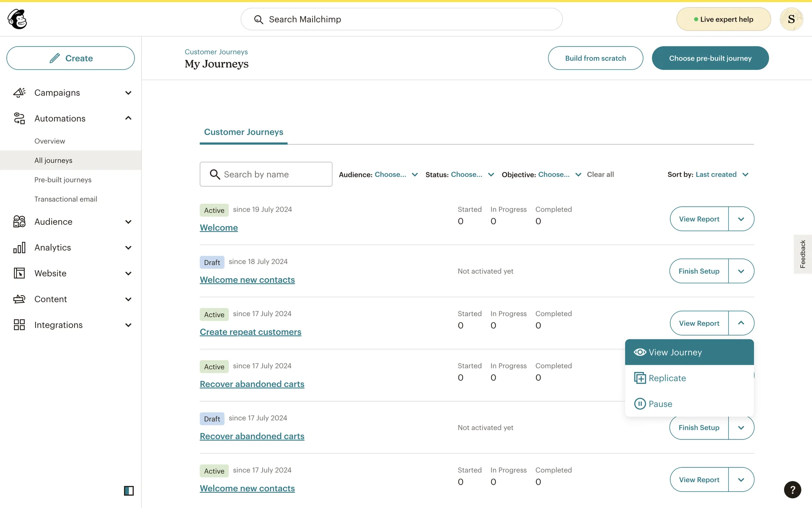The width and height of the screenshot is (812, 508).
Task: Click the Mailchimp Freddie logo
Action: click(x=17, y=19)
